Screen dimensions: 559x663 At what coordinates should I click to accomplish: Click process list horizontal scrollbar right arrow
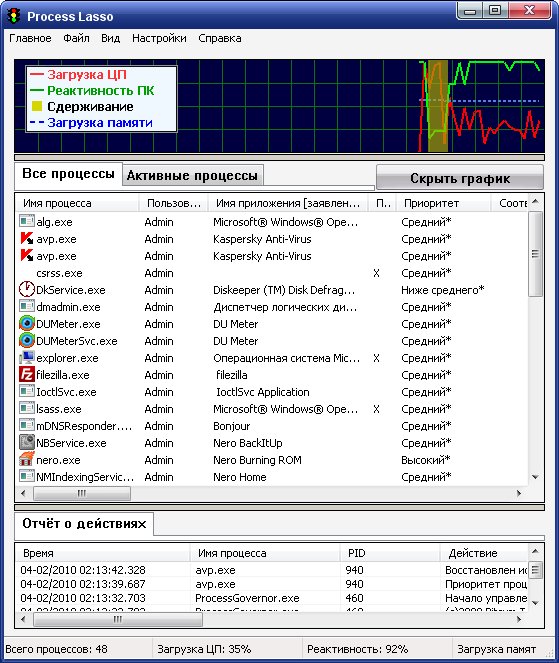[x=519, y=493]
